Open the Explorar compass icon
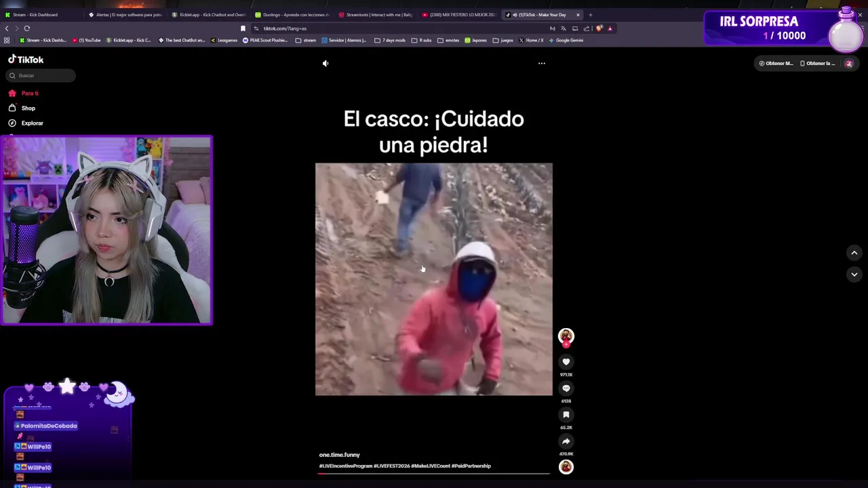The height and width of the screenshot is (488, 868). point(12,123)
